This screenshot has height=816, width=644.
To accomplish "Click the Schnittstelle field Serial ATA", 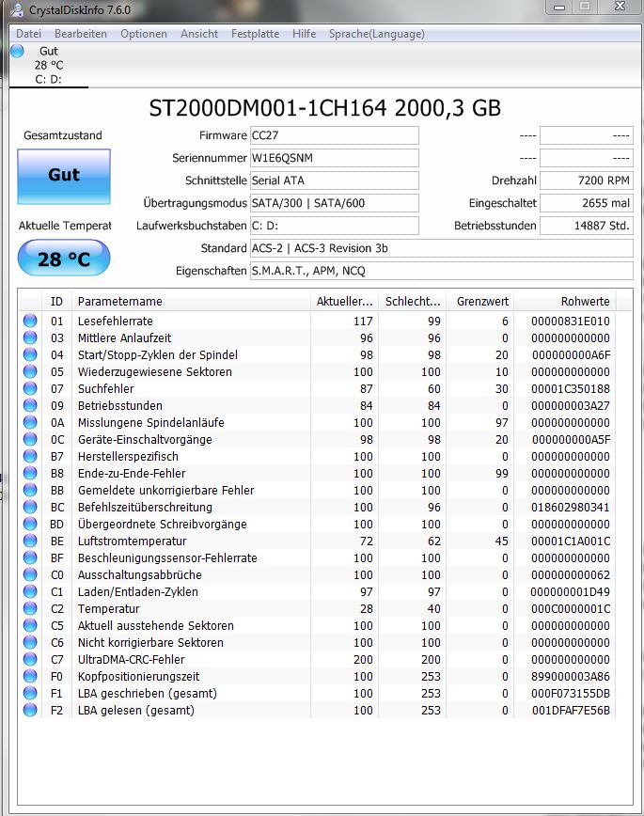I will coord(335,180).
